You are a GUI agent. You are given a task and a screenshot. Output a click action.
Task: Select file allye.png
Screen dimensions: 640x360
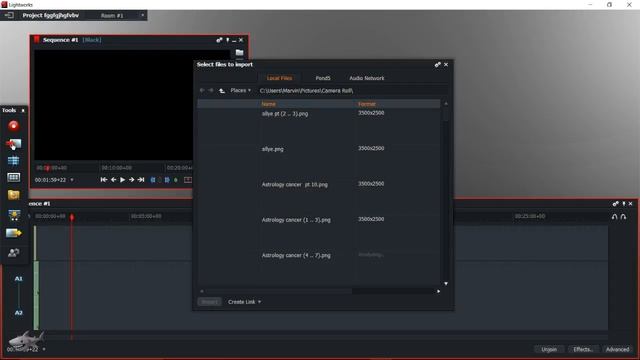coord(273,149)
